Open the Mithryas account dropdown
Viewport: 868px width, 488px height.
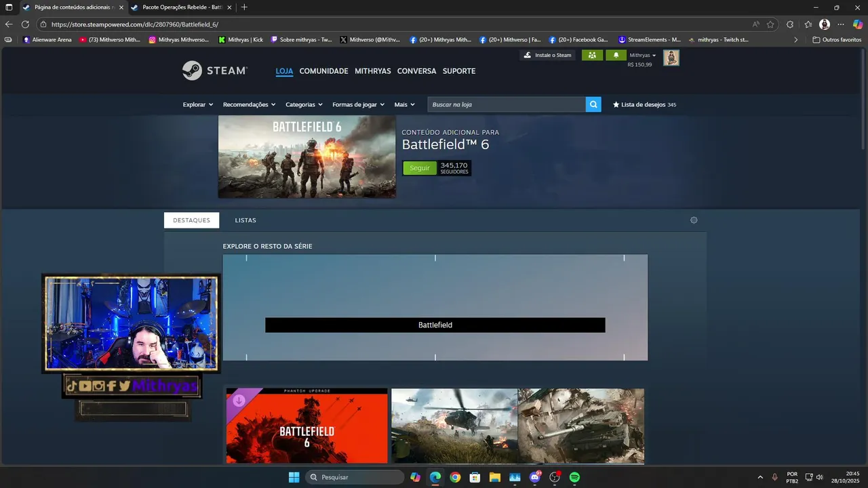coord(642,55)
